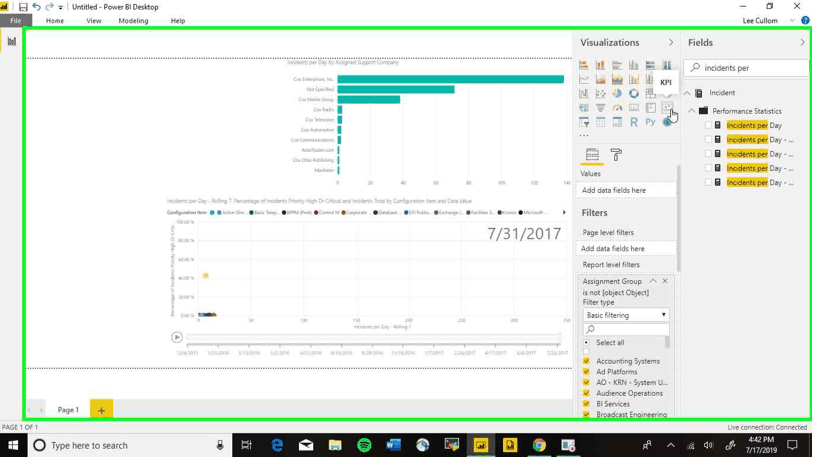The image size is (814, 459).
Task: Collapse the Fields pane
Action: tap(803, 43)
